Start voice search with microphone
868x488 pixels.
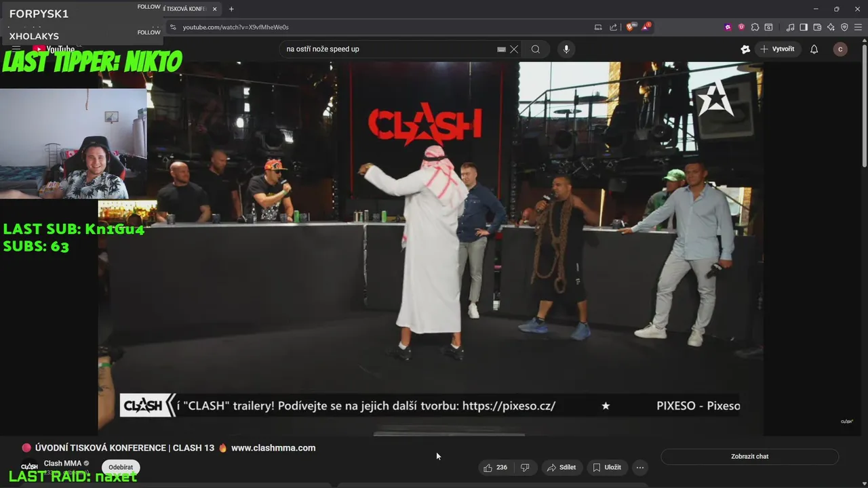566,49
